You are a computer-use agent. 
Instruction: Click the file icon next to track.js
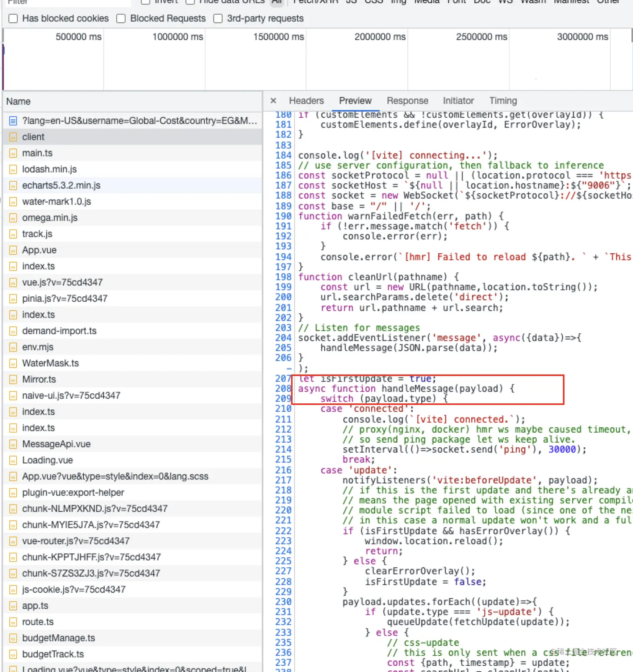[x=13, y=234]
